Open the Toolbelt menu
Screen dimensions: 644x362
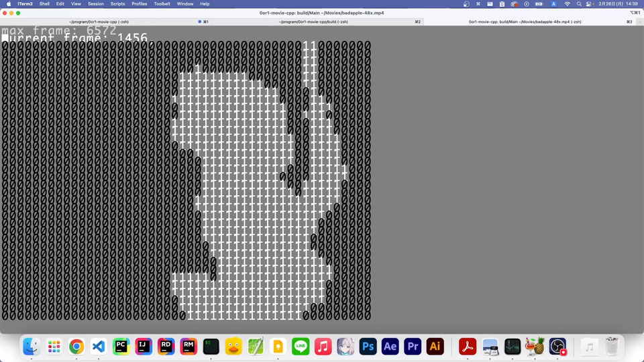[x=162, y=4]
